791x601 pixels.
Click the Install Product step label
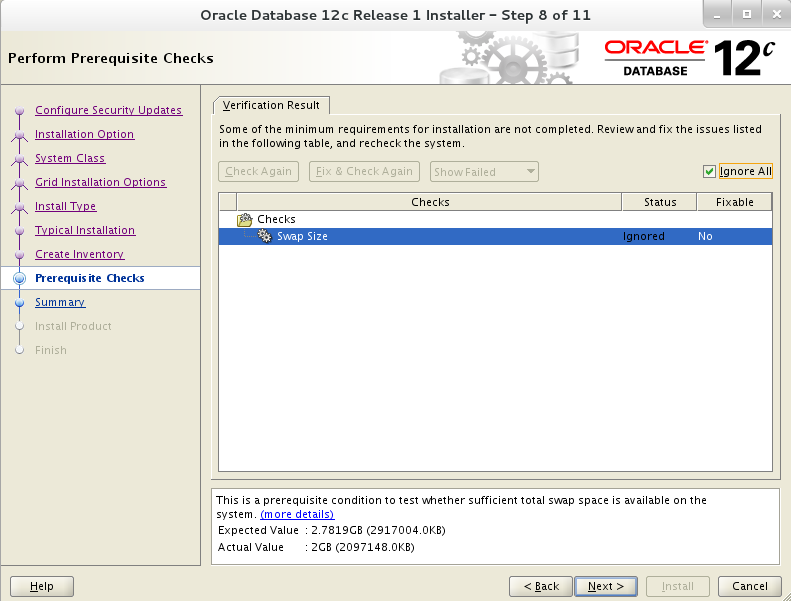[x=73, y=326]
